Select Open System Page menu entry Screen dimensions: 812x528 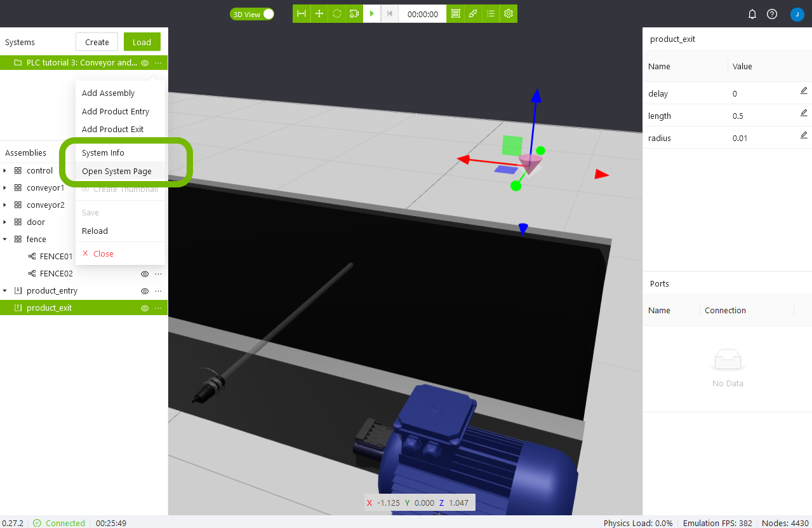[117, 172]
